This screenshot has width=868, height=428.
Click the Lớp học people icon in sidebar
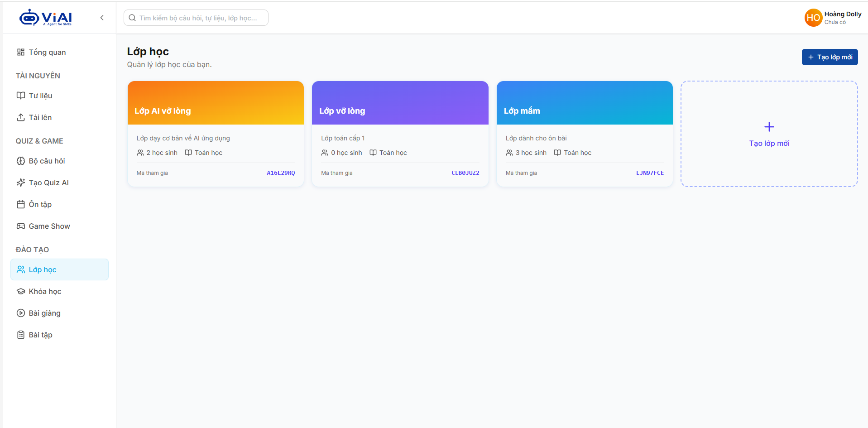tap(21, 269)
